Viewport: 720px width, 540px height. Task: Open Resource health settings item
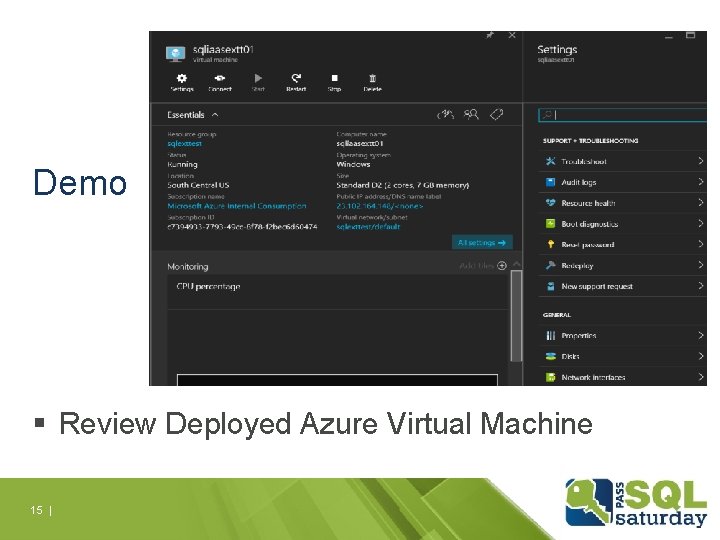click(x=622, y=203)
